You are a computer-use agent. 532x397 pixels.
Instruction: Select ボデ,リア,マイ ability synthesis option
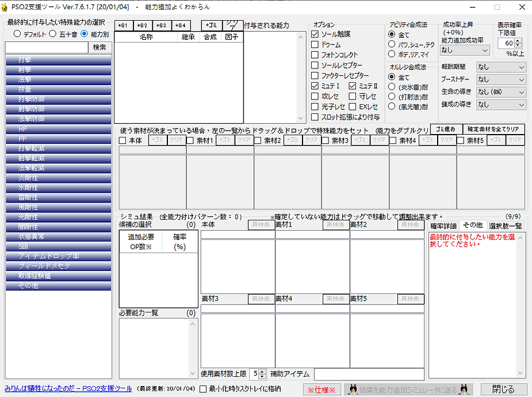(x=392, y=54)
